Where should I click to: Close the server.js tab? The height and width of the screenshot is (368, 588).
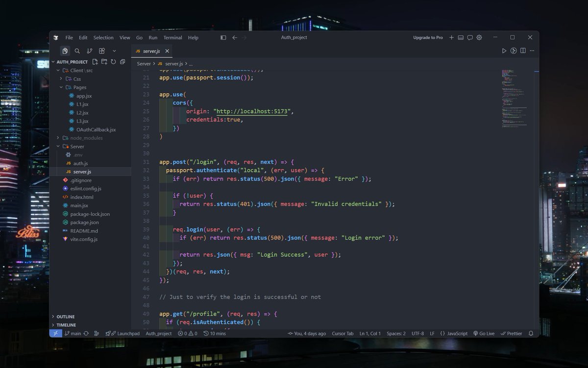tap(167, 51)
